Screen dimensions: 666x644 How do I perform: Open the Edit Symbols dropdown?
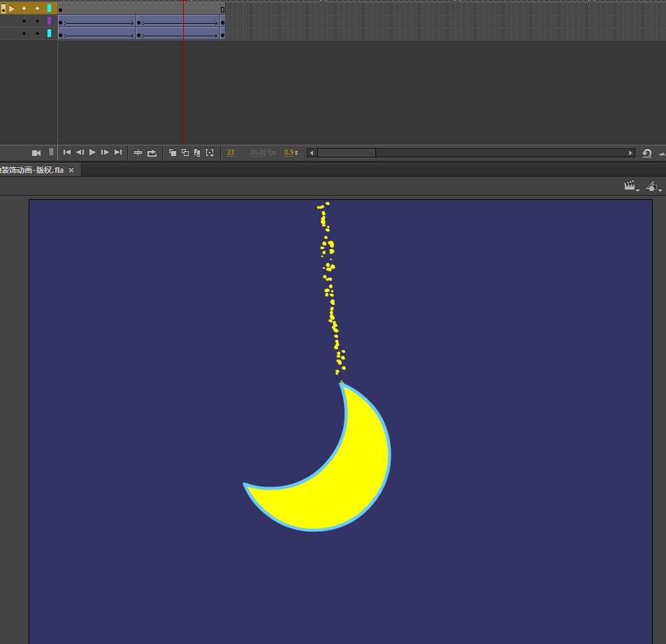click(653, 186)
